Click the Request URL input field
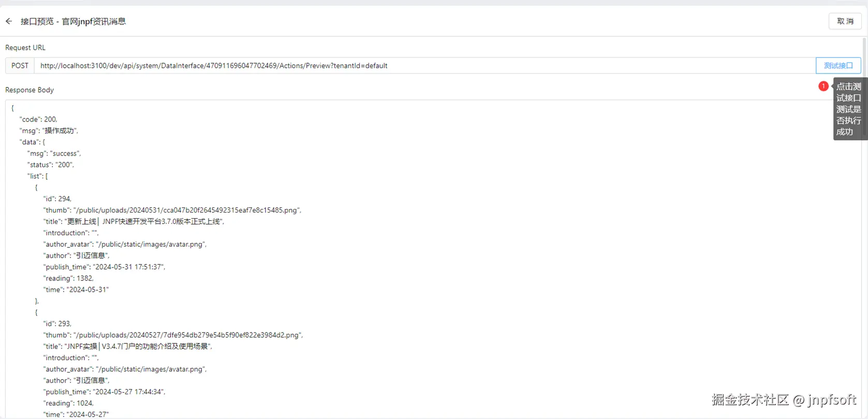868x419 pixels. coord(424,66)
